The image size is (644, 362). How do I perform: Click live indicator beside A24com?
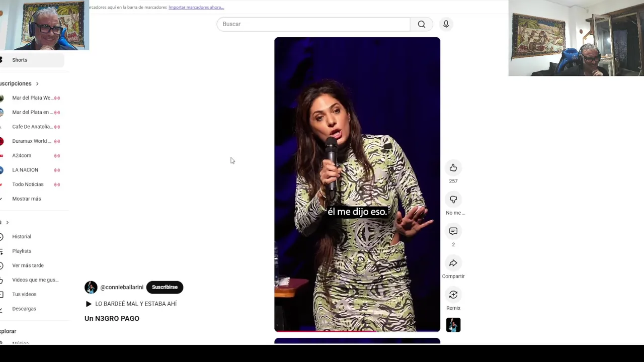(57, 156)
